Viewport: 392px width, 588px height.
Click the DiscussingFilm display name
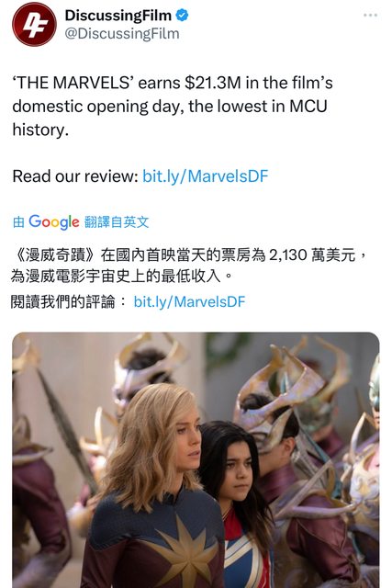(x=118, y=16)
